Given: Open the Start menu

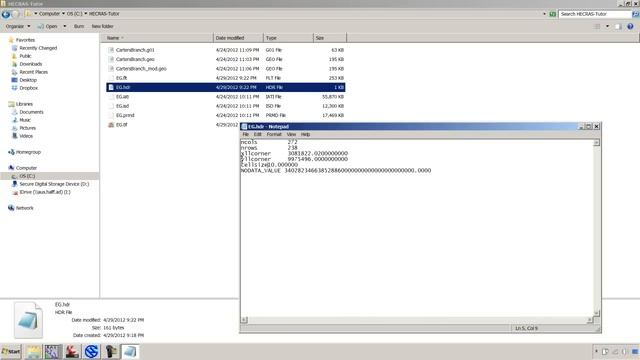Looking at the screenshot, I should [11, 351].
